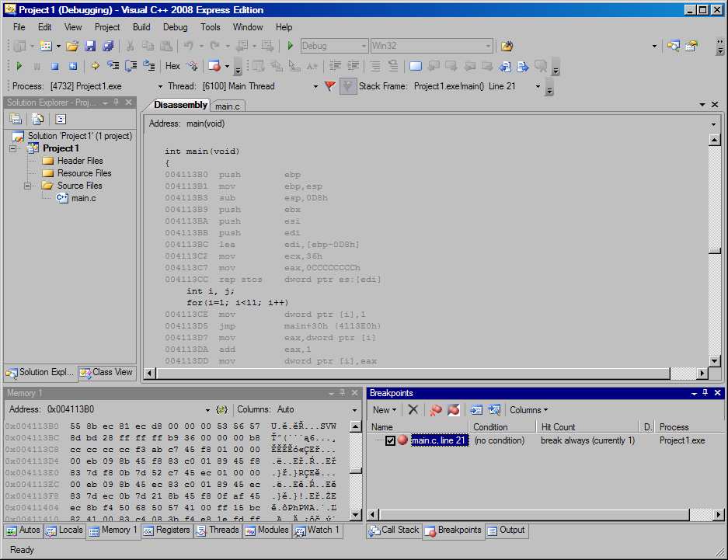Open the New breakpoint dropdown
Viewport: 728px width, 560px height.
[x=385, y=409]
